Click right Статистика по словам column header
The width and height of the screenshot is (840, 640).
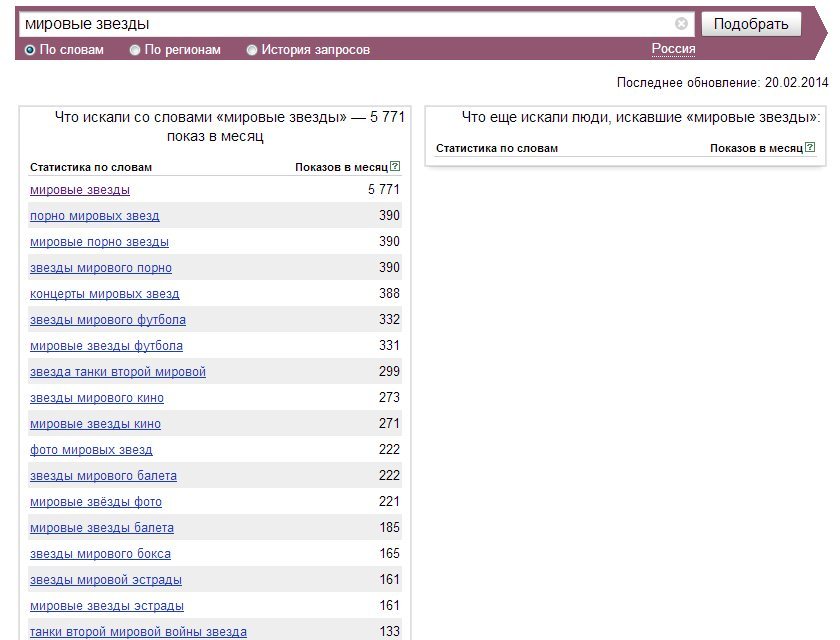[497, 148]
